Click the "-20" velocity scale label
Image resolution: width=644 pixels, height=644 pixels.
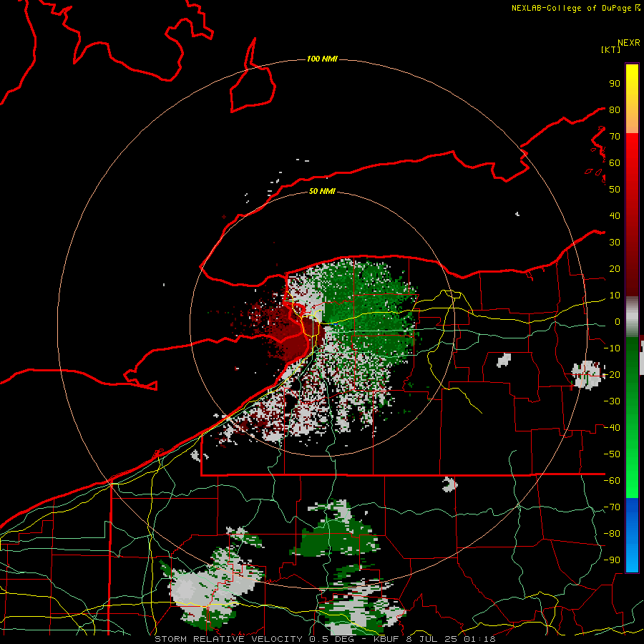[612, 375]
